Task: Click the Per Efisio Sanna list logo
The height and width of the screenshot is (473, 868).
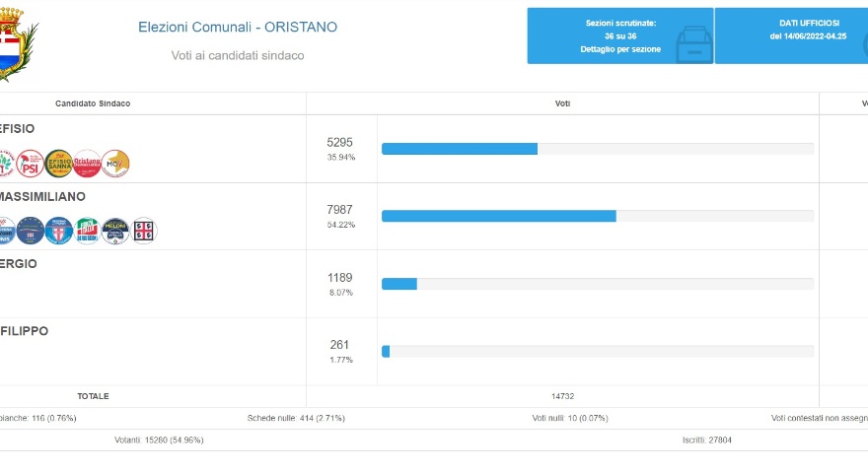Action: pos(59,164)
